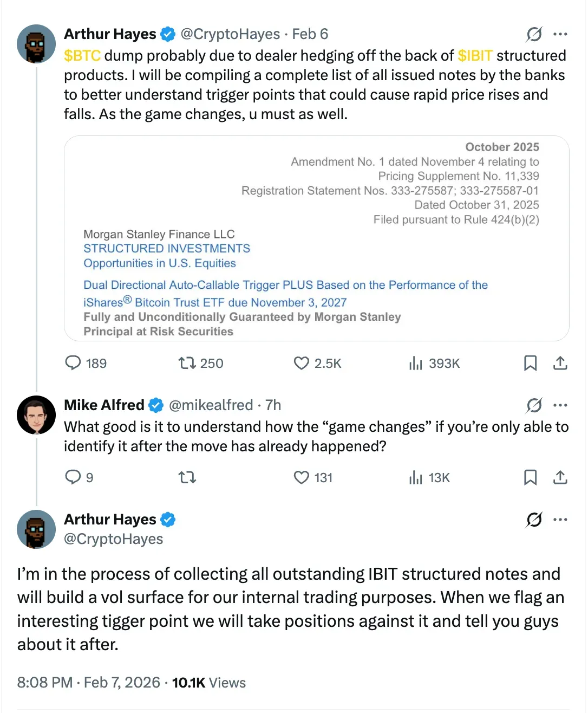Like the tweet with 2.5K likes
Screen dimensions: 588x713
(301, 362)
